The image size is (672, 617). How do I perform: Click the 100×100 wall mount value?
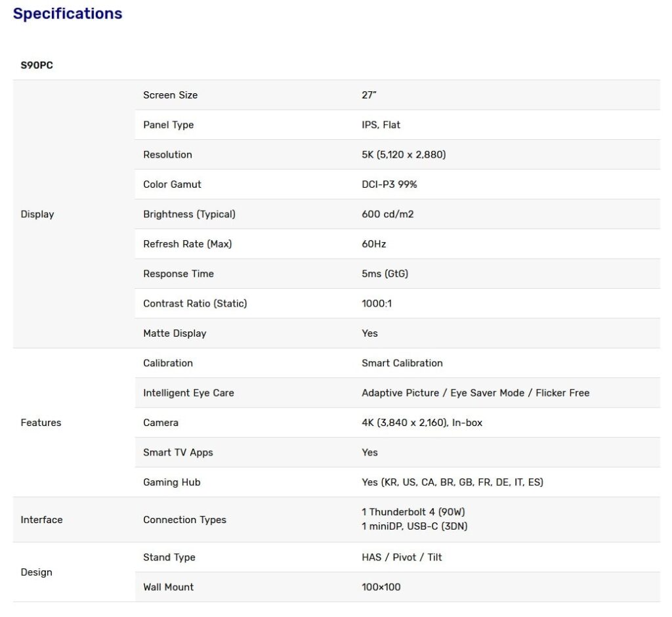[x=381, y=587]
